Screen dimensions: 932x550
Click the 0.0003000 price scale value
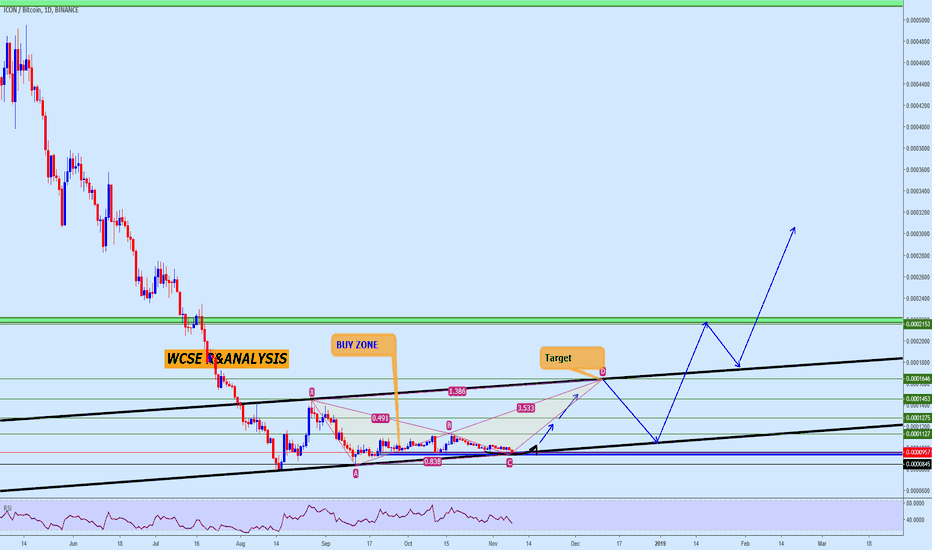[x=918, y=234]
